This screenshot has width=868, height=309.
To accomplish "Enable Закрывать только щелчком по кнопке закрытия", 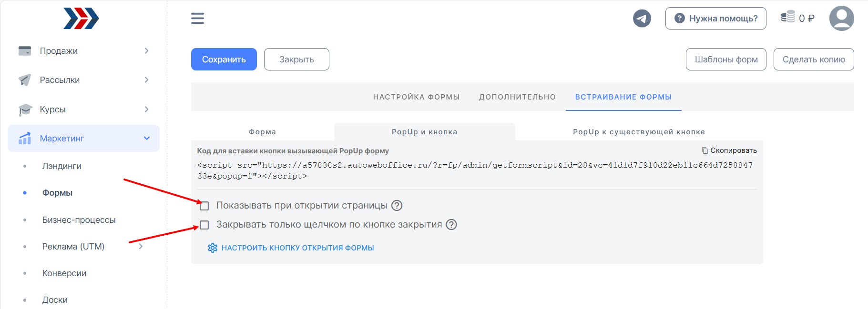I will coord(204,225).
